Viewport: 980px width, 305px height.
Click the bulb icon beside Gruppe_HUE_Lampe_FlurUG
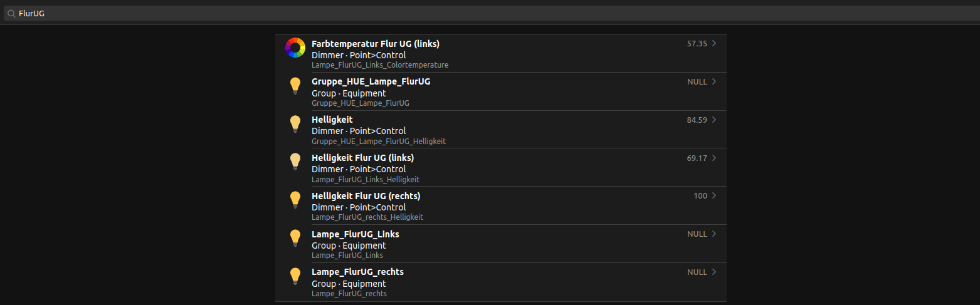(x=295, y=86)
